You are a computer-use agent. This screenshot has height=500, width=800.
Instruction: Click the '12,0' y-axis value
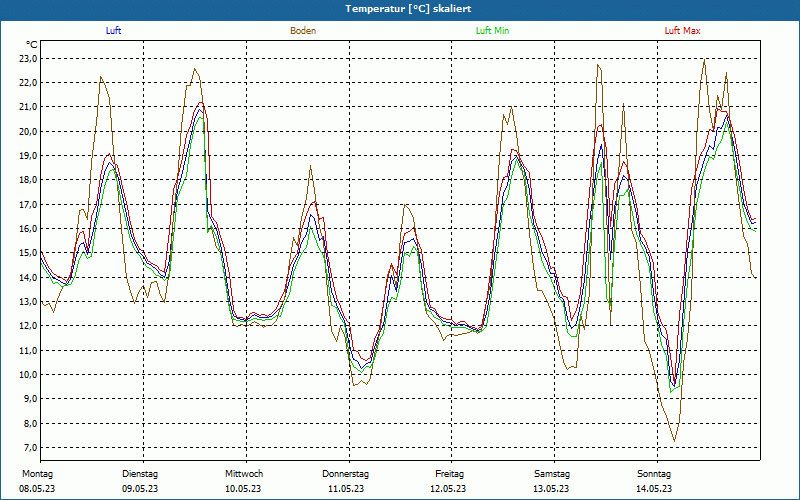point(28,326)
